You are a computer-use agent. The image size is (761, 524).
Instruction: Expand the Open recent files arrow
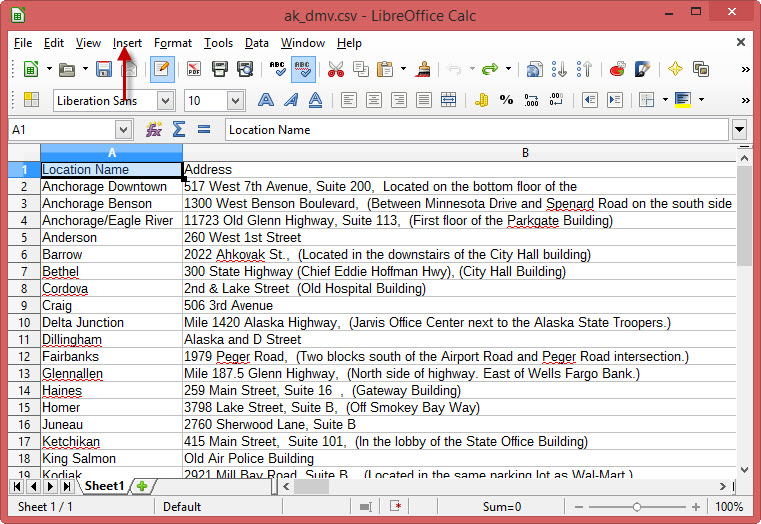(85, 69)
